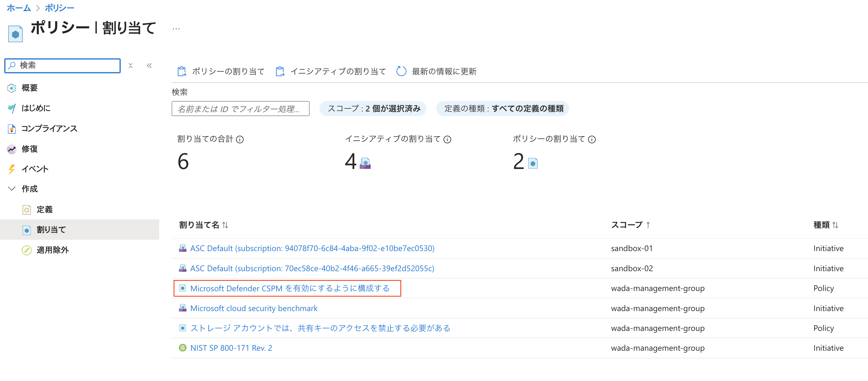Click the 定義 definitions icon
The image size is (868, 381).
coord(27,209)
